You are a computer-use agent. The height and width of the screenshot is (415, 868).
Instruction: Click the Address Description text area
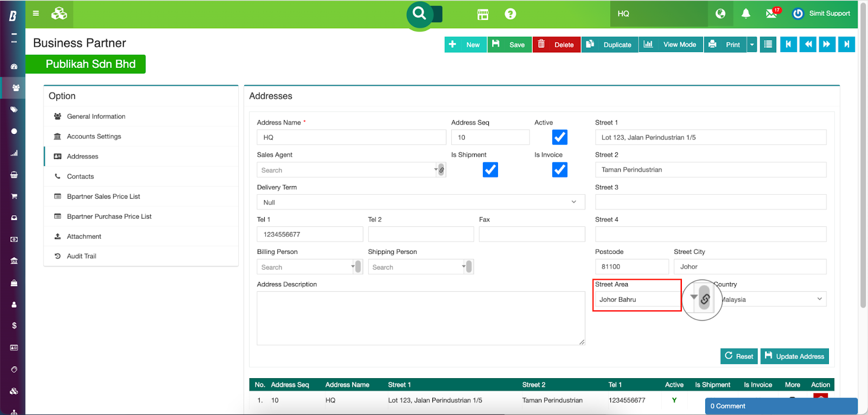click(421, 318)
